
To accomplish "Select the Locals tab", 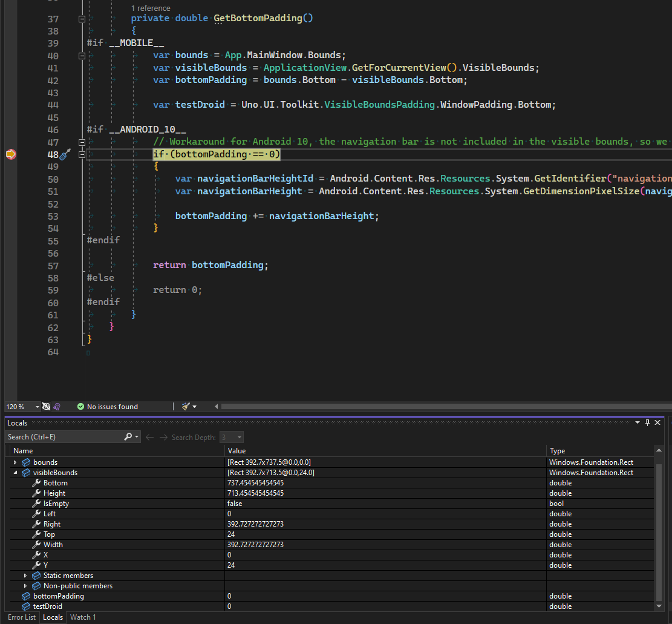I will [x=53, y=617].
